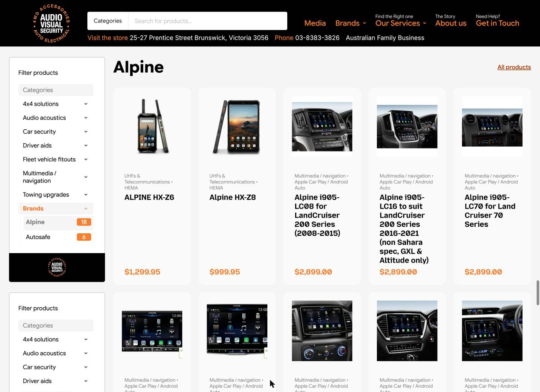Image resolution: width=540 pixels, height=392 pixels.
Task: Open the Media menu item
Action: [x=315, y=23]
